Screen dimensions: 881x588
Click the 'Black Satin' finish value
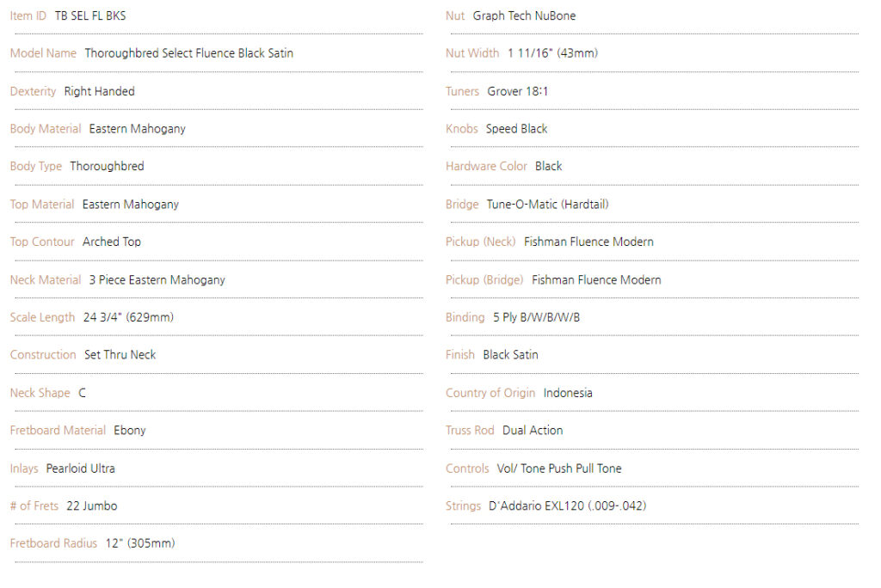511,355
